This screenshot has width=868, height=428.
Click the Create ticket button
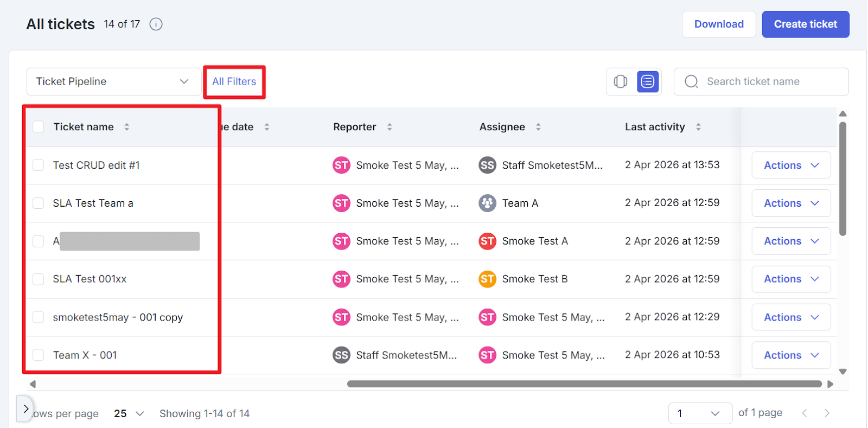(805, 24)
